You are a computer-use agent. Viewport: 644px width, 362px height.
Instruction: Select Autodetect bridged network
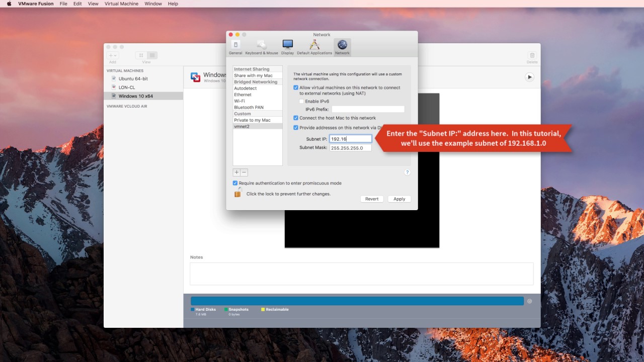pos(258,88)
